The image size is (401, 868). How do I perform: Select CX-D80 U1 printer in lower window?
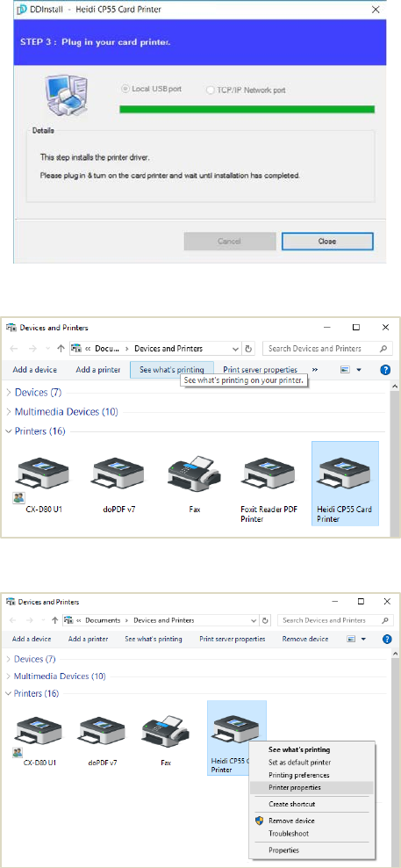(39, 740)
